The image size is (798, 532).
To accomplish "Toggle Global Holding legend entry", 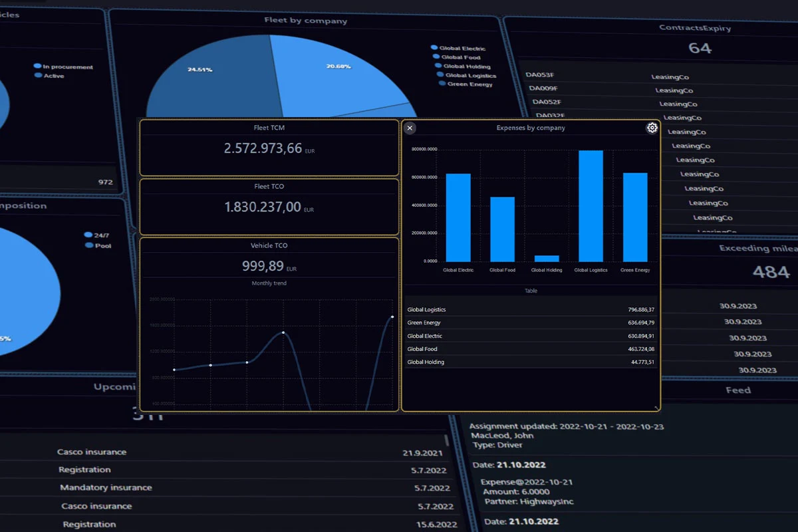I will click(462, 66).
